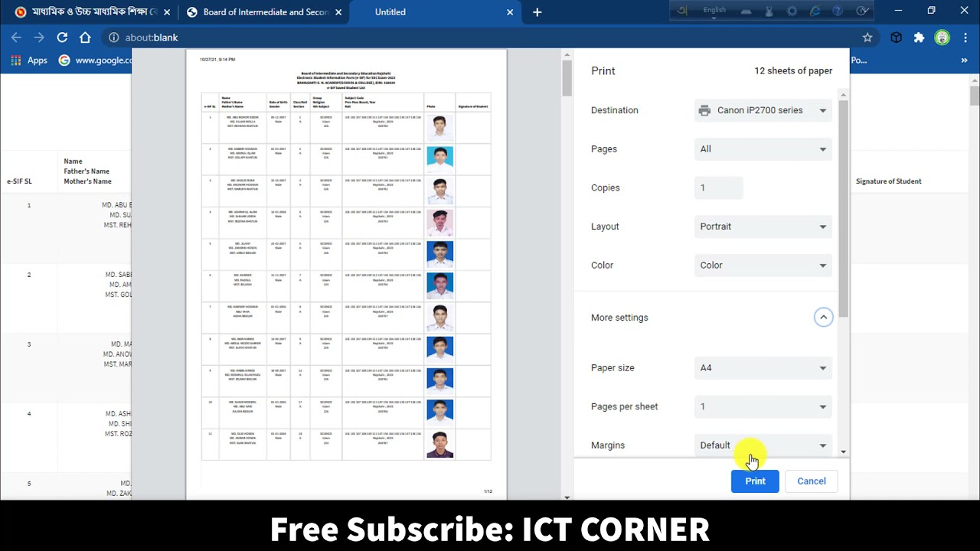Click the Copies number field
Viewport: 980px width, 551px height.
[719, 187]
